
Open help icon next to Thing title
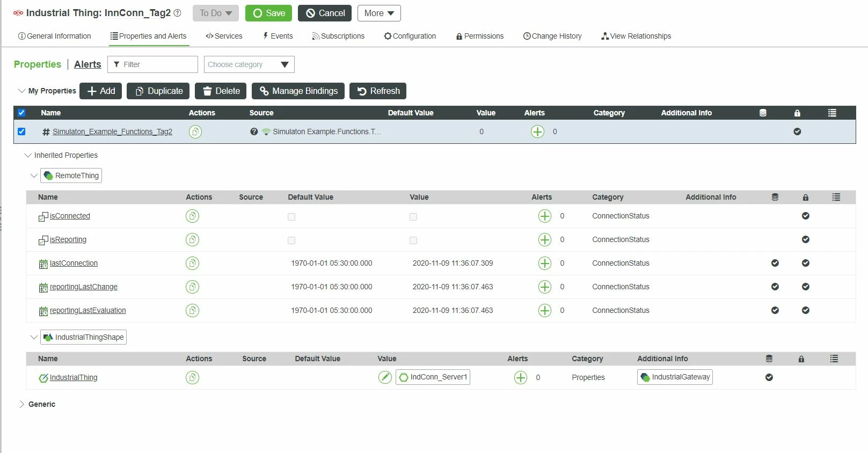(x=177, y=13)
